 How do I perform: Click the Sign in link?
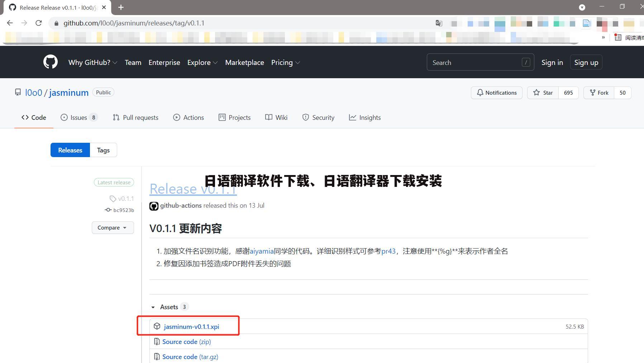[x=552, y=62]
